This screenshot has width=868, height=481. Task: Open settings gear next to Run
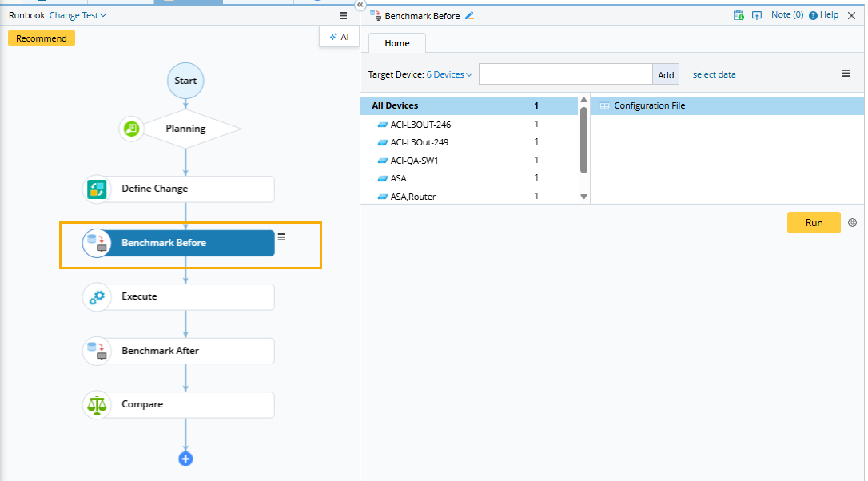coord(853,222)
